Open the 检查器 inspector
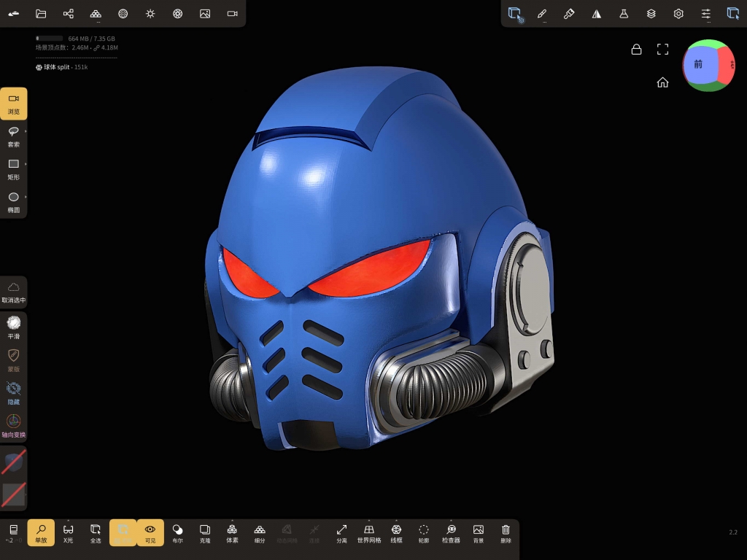 [x=451, y=533]
